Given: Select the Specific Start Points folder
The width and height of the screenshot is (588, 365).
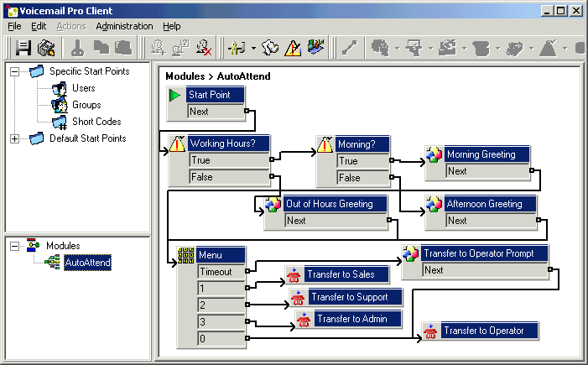Looking at the screenshot, I should 89,71.
